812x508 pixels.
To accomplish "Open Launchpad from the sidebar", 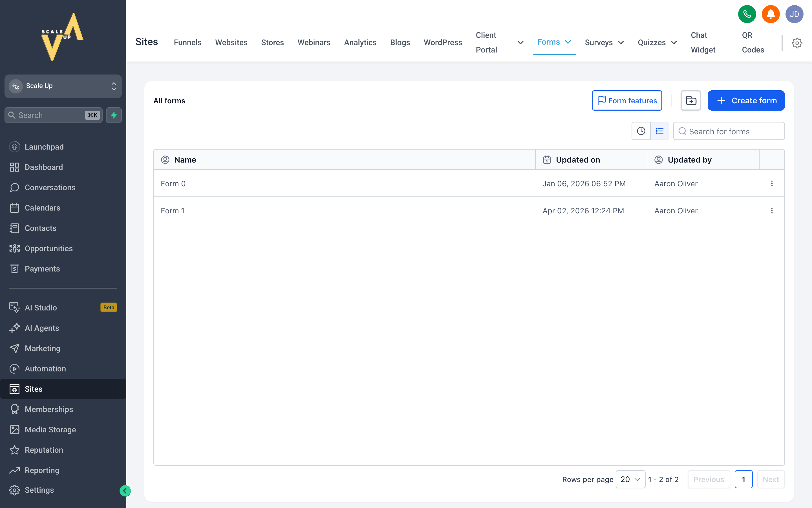I will 63,147.
